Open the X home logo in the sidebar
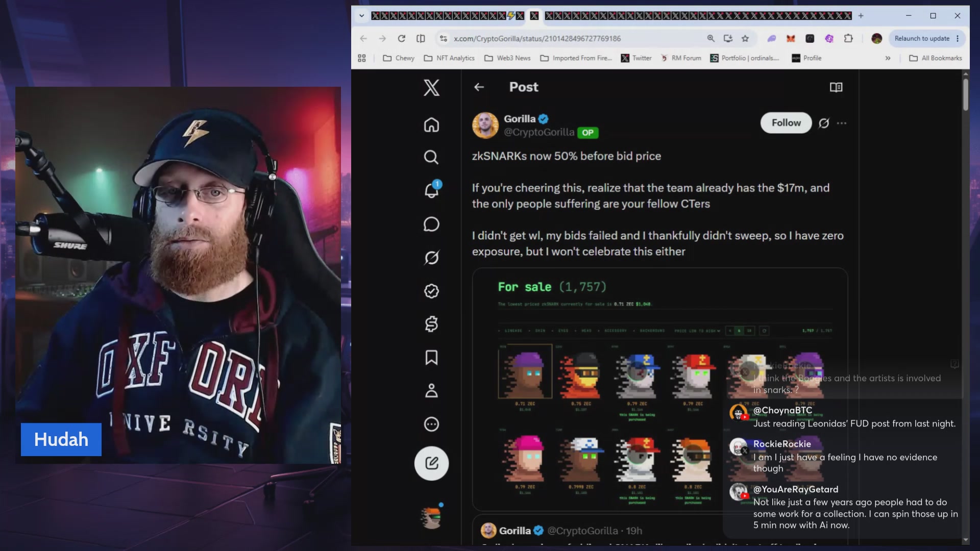The width and height of the screenshot is (980, 551). (x=431, y=88)
